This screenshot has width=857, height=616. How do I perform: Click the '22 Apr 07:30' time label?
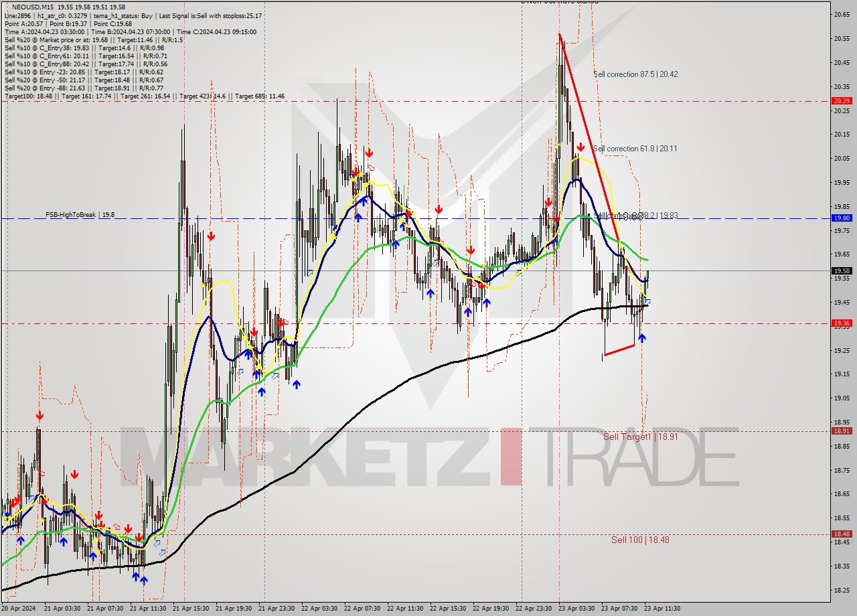click(x=362, y=609)
